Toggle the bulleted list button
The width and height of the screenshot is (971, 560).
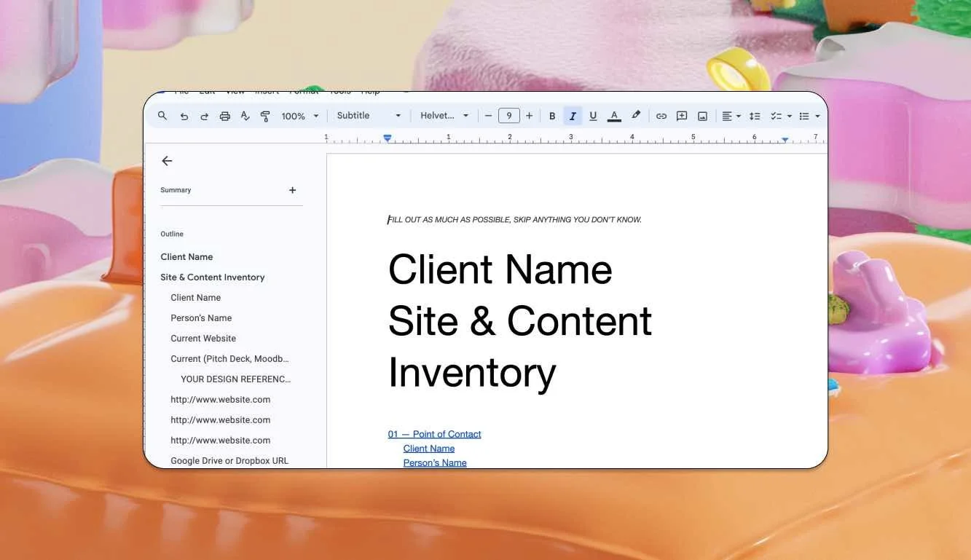803,116
